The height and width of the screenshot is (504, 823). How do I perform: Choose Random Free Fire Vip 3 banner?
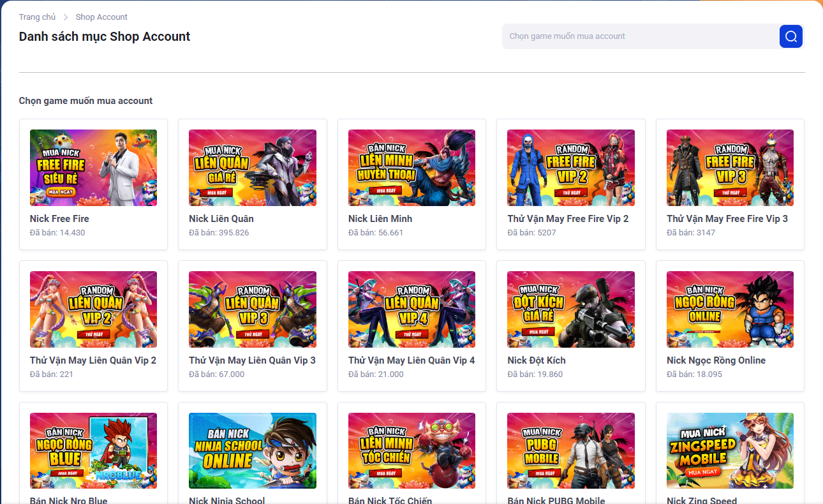730,168
